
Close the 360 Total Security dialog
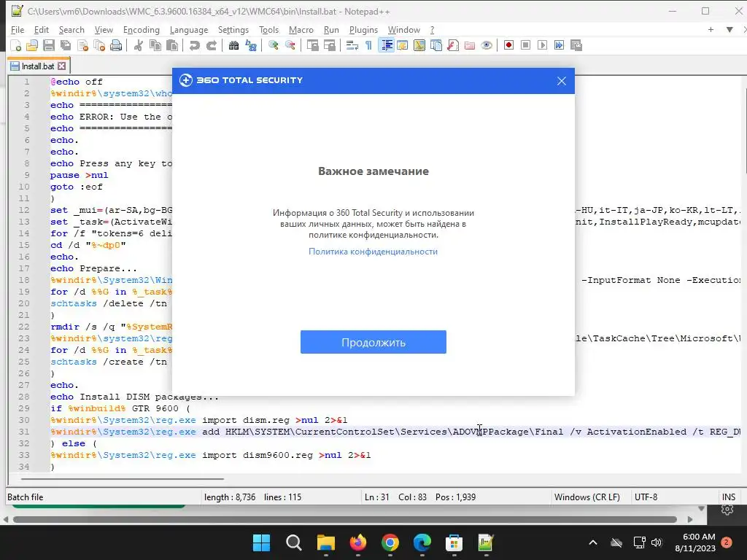tap(562, 81)
